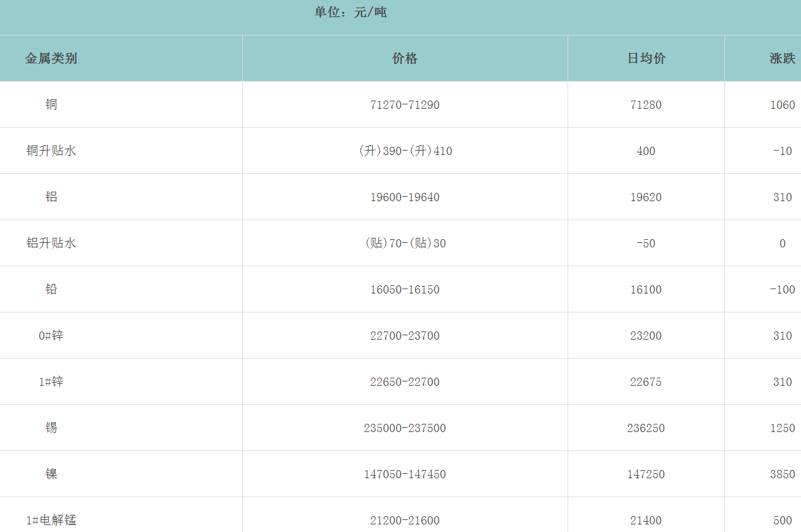This screenshot has height=532, width=801.
Task: Click the 锡 metal name cell
Action: (x=51, y=428)
